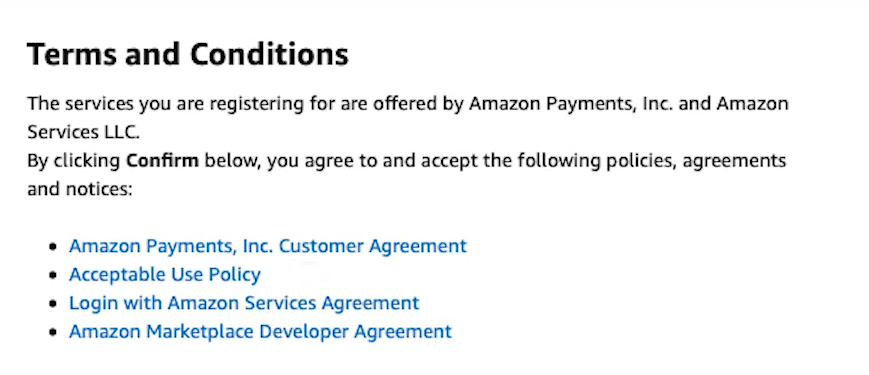Click the word Terms in the heading
This screenshot has width=869, height=375.
[x=71, y=54]
